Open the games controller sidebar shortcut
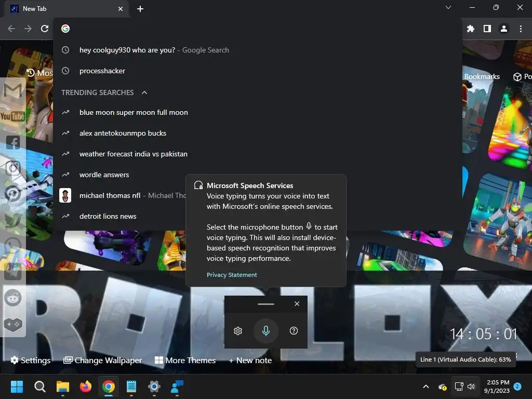The width and height of the screenshot is (532, 399). pos(13,324)
